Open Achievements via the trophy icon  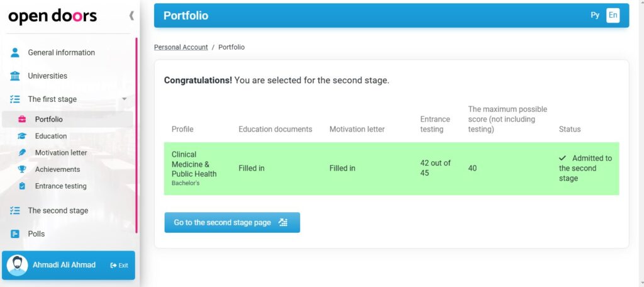tap(22, 169)
